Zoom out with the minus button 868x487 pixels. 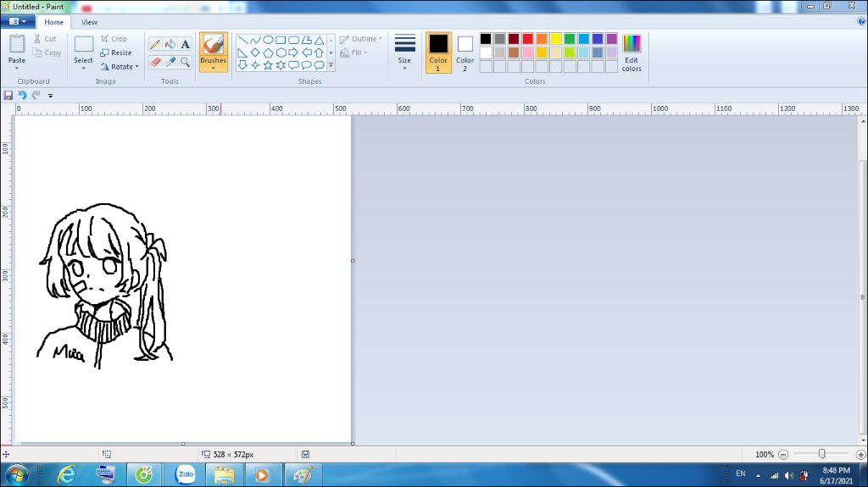(x=783, y=454)
